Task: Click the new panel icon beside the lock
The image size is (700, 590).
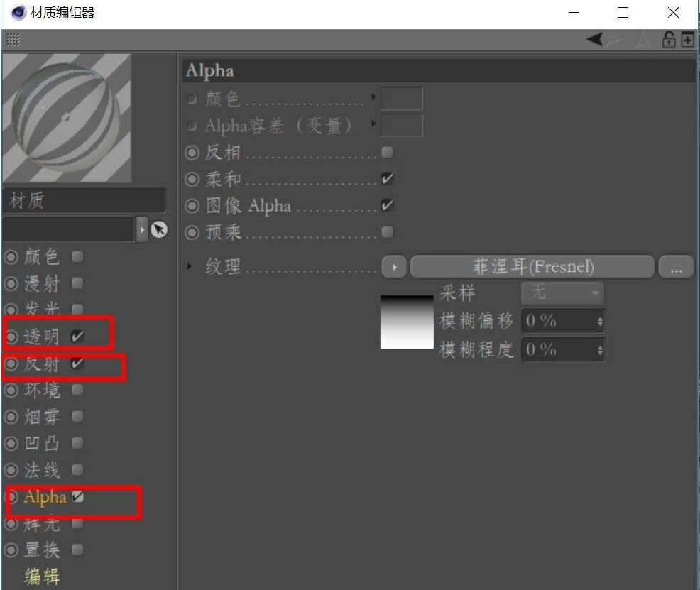Action: [x=686, y=40]
